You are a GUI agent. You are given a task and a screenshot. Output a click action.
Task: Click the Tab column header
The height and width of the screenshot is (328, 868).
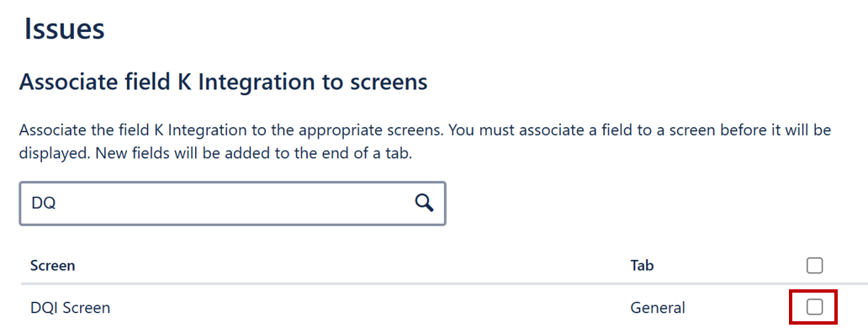[x=642, y=266]
